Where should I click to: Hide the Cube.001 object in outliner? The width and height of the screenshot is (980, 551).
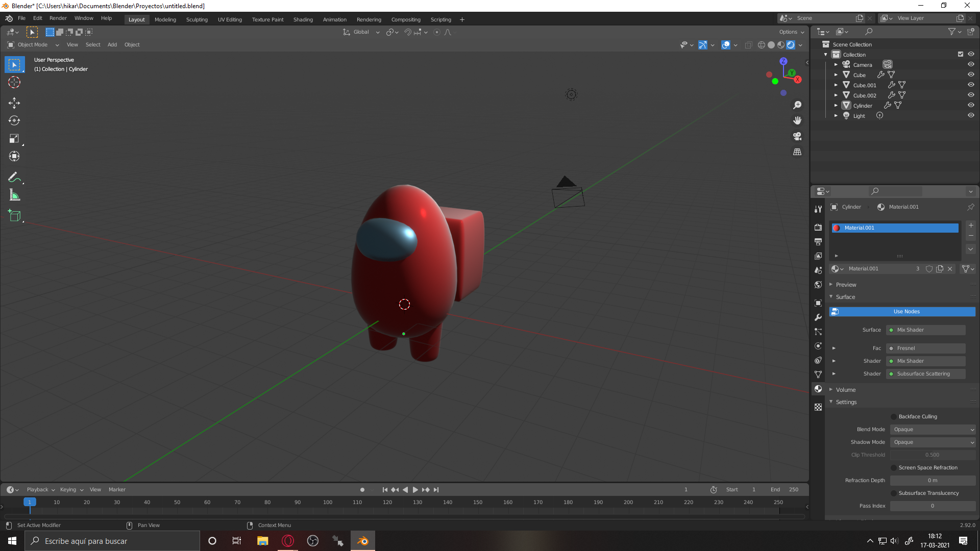coord(971,85)
